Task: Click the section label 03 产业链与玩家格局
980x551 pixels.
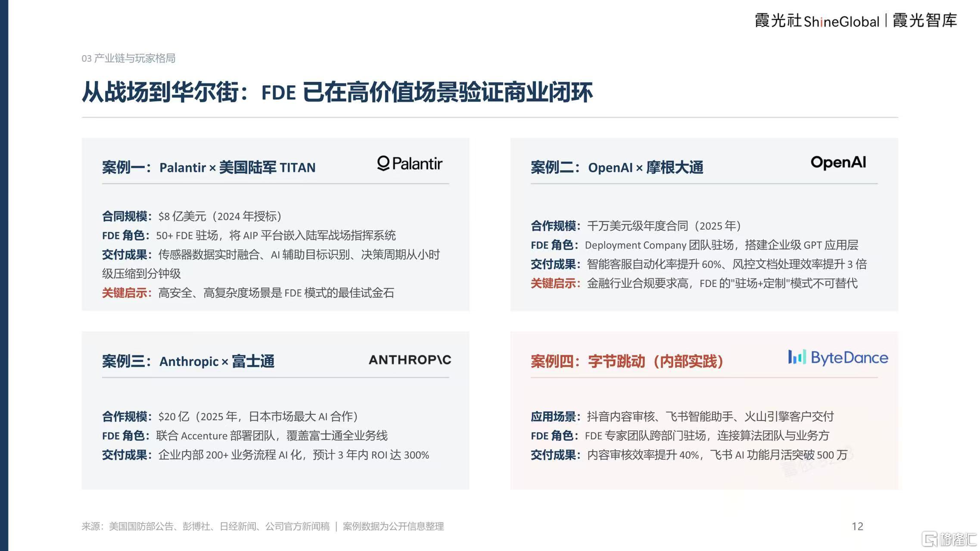Action: point(128,58)
